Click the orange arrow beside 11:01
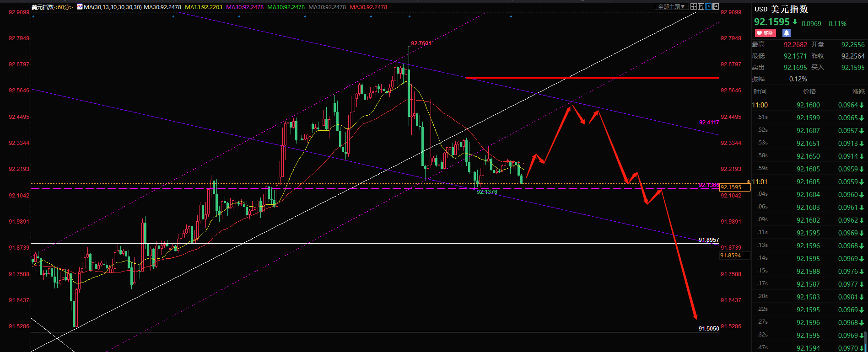The image size is (868, 352). [749, 182]
